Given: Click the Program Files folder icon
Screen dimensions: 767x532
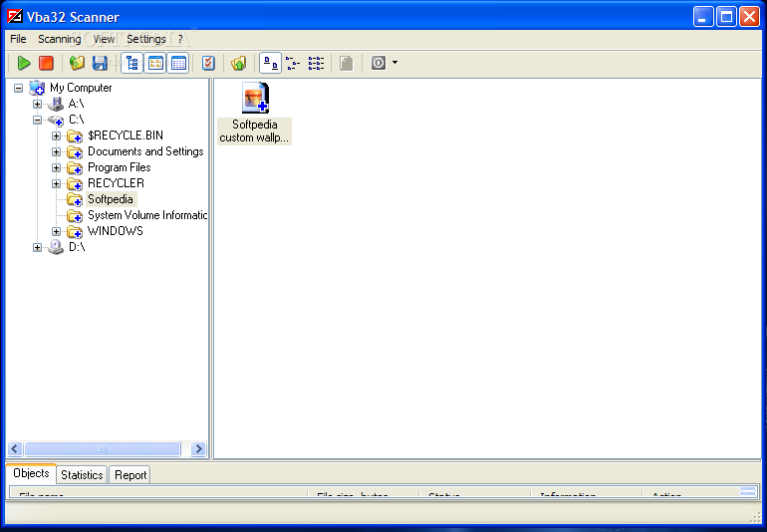Looking at the screenshot, I should point(75,168).
